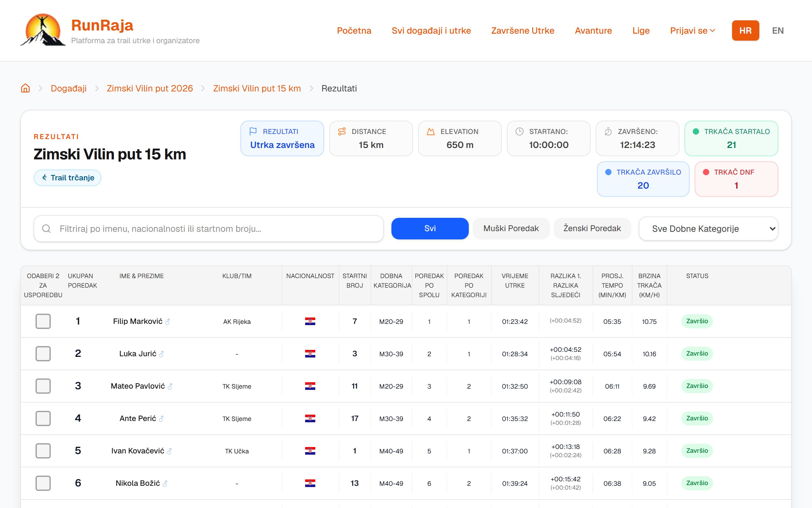Check the compare box for Filip Marković
812x508 pixels.
click(43, 321)
